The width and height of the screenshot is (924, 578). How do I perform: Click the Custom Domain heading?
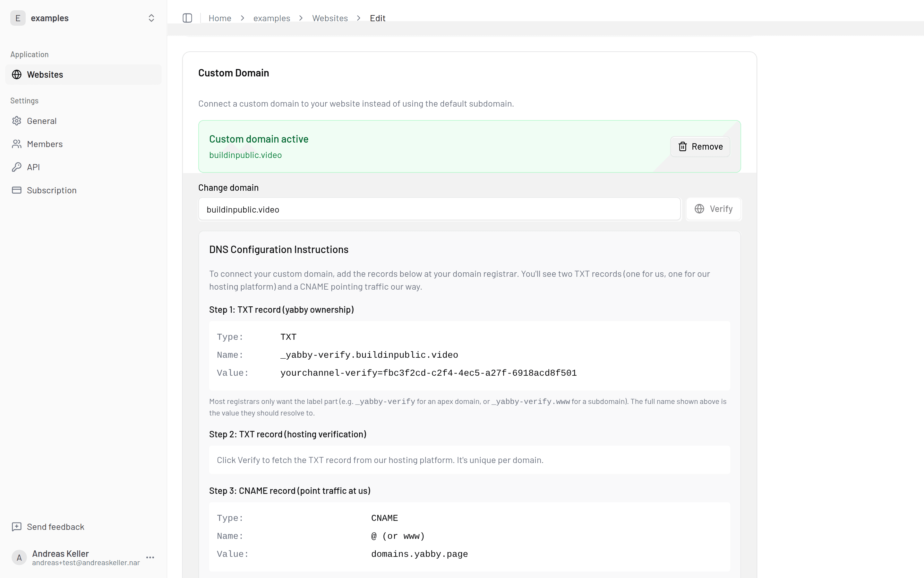point(234,73)
